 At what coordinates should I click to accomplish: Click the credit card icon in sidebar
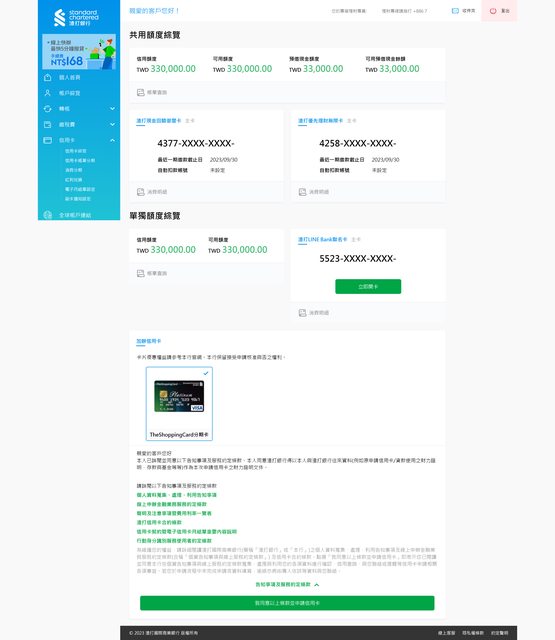coord(47,140)
